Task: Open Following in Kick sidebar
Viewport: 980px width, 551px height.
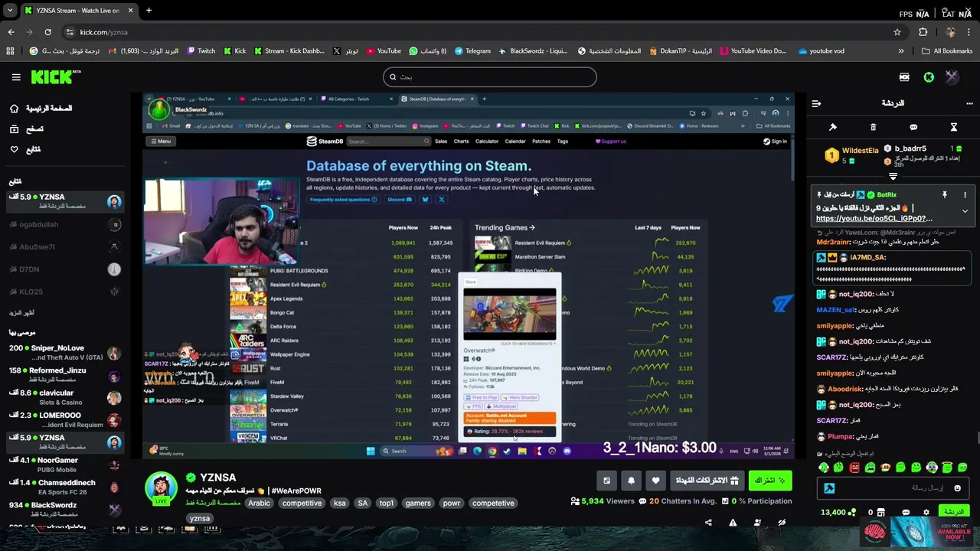Action: point(25,149)
